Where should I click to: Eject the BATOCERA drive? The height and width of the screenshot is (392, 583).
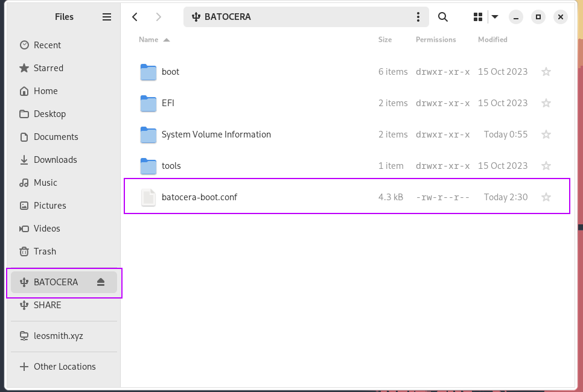click(101, 282)
